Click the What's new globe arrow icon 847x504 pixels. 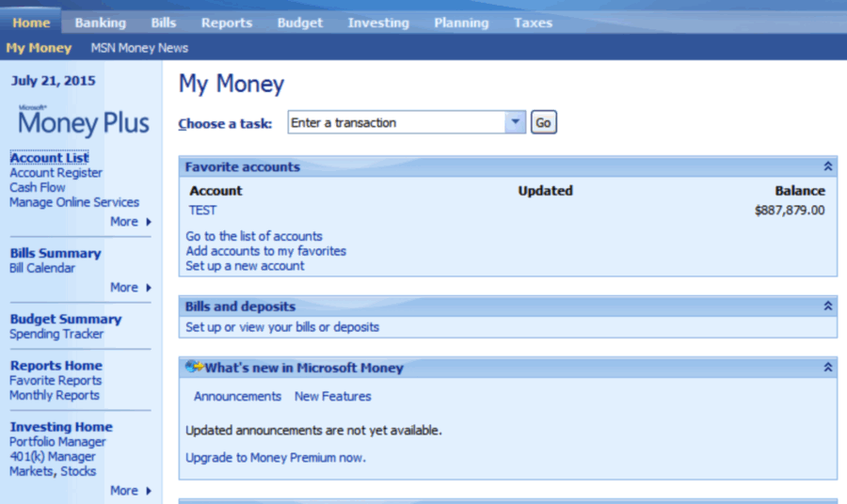tap(194, 367)
